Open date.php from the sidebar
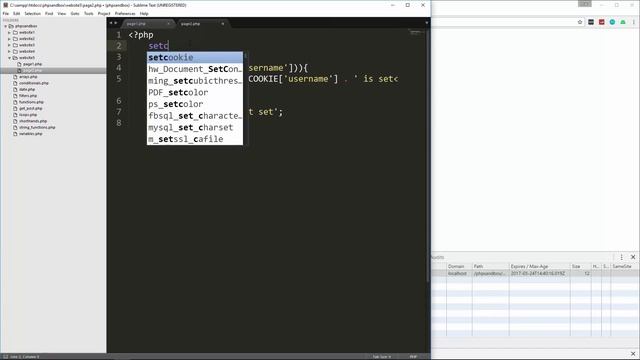The height and width of the screenshot is (360, 640). point(27,89)
